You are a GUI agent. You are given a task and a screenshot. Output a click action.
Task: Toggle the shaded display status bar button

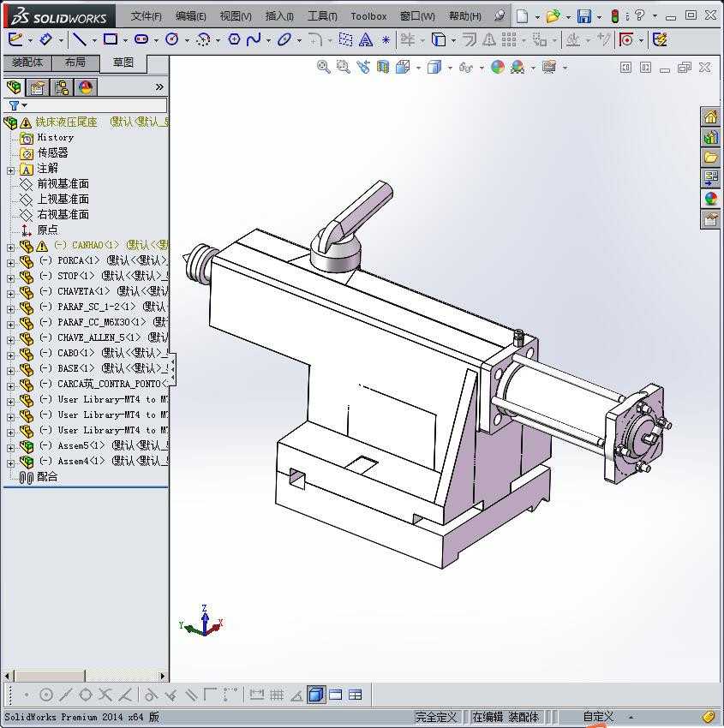(x=316, y=695)
